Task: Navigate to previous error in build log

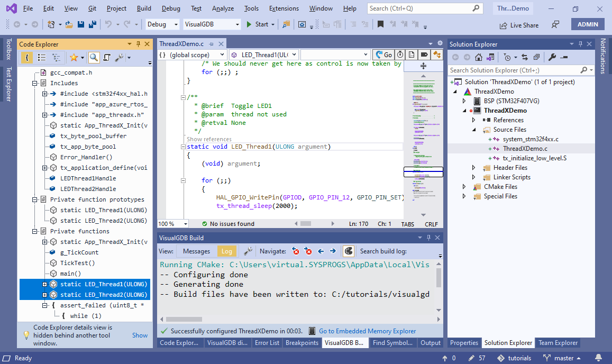Action: tap(296, 251)
